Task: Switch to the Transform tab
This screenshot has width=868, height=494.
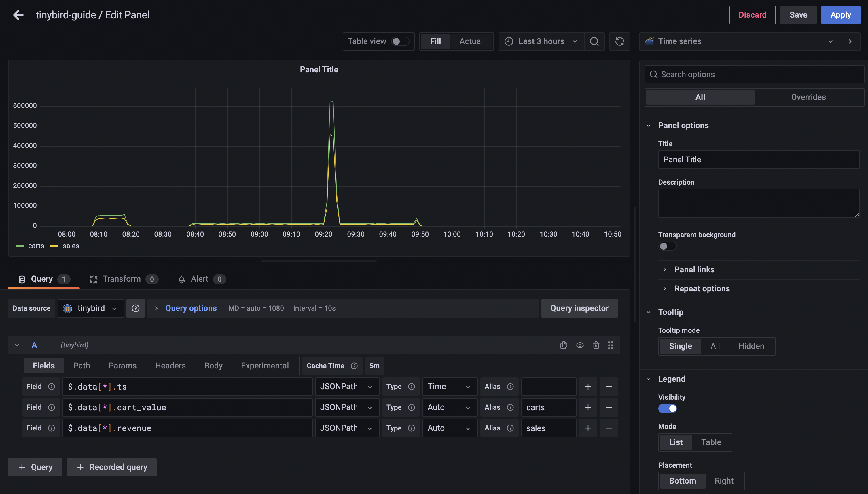Action: pyautogui.click(x=124, y=279)
